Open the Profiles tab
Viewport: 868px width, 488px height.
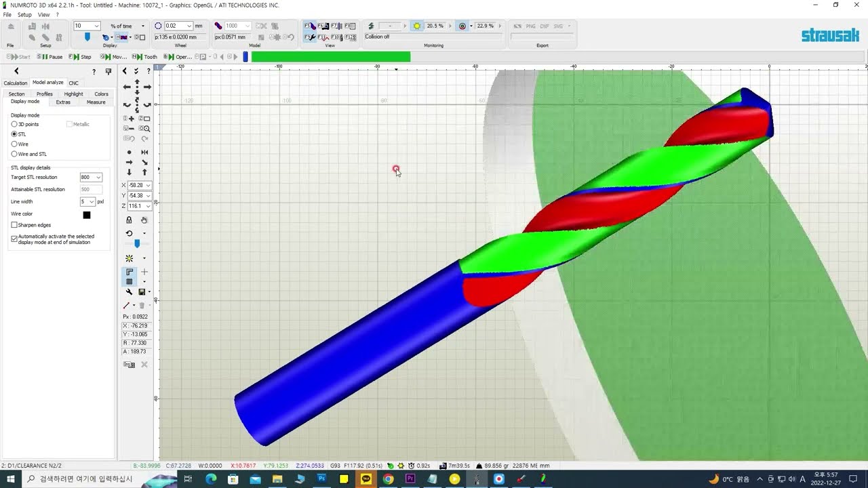coord(45,94)
